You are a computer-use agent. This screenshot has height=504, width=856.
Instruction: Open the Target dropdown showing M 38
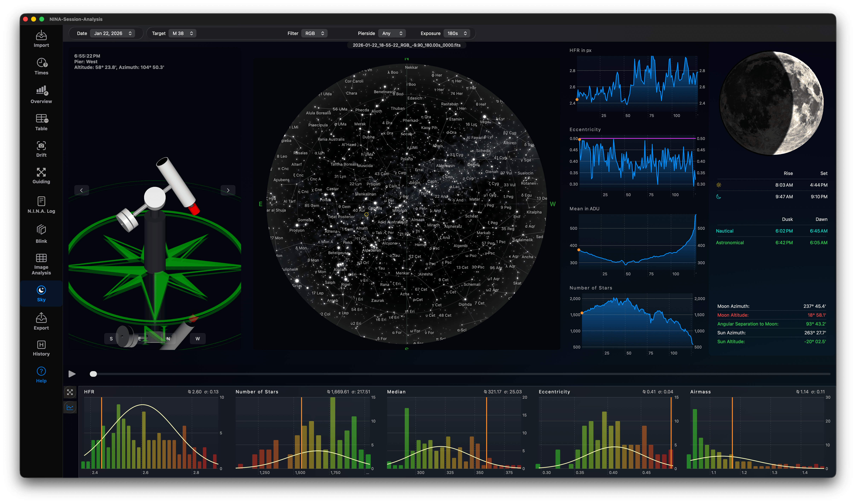[x=182, y=33]
